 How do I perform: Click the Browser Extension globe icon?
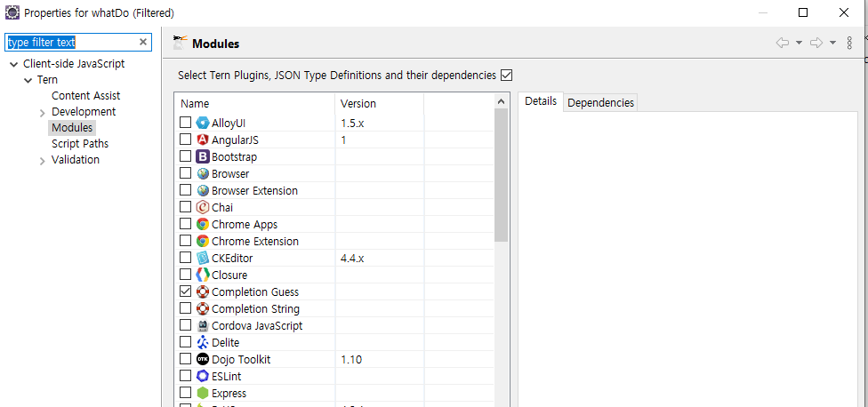[203, 190]
